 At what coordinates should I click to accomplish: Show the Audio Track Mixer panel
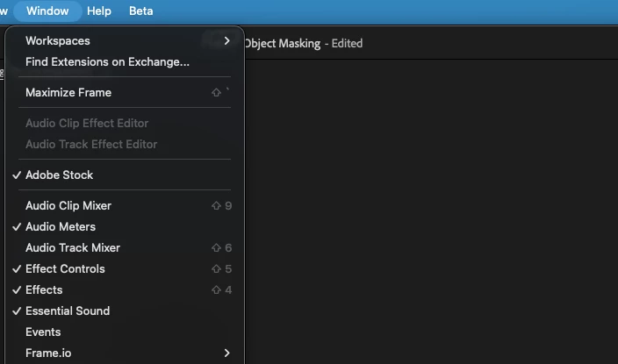click(125, 248)
